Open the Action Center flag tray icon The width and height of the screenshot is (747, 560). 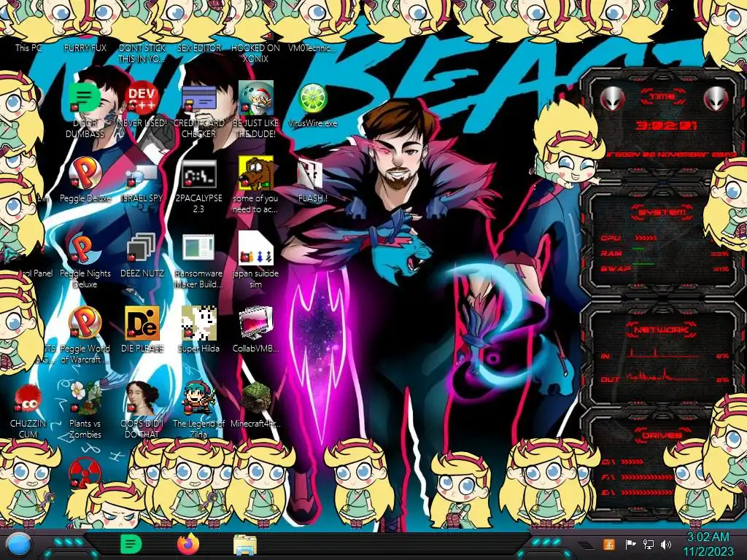click(630, 544)
